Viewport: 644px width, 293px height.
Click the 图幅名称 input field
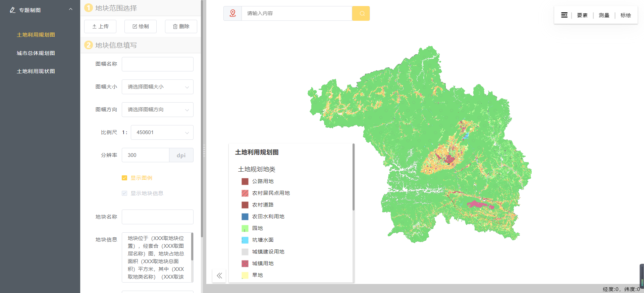click(x=158, y=64)
